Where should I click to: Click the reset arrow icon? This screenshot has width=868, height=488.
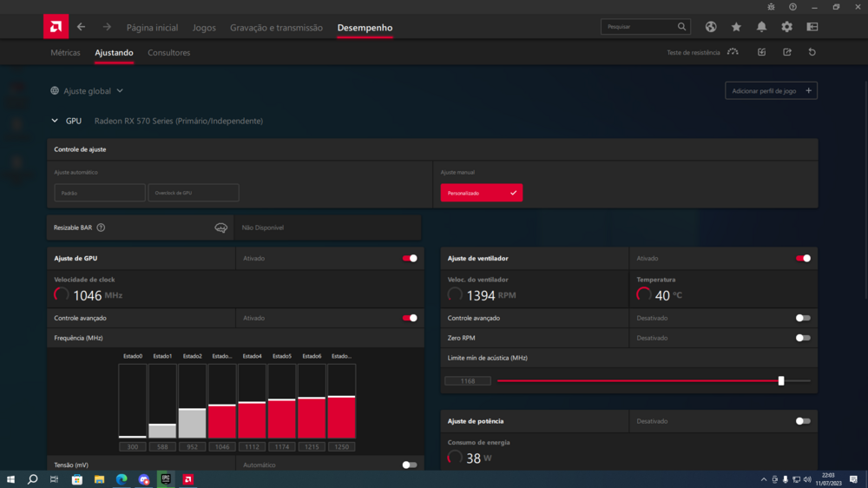click(x=812, y=52)
